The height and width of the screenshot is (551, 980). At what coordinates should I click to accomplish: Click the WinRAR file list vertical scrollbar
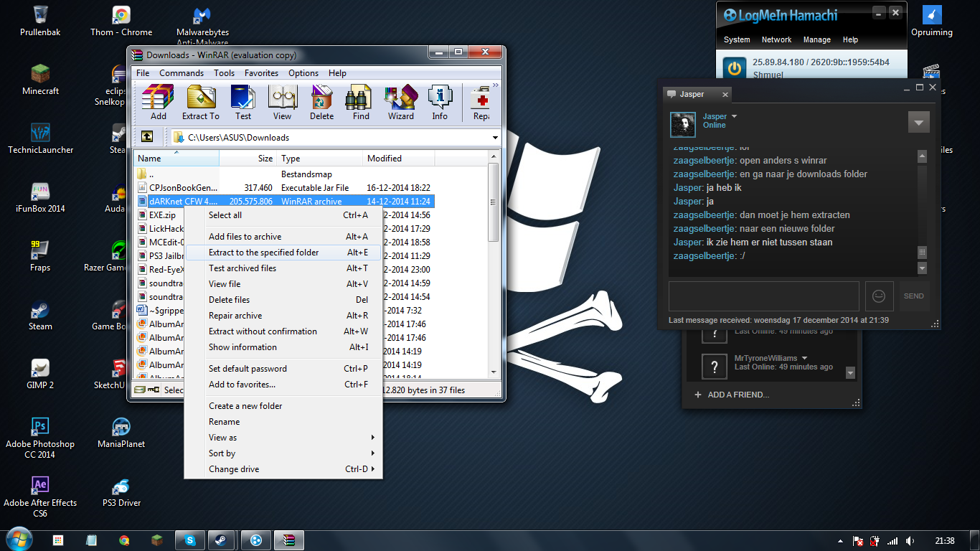click(494, 265)
